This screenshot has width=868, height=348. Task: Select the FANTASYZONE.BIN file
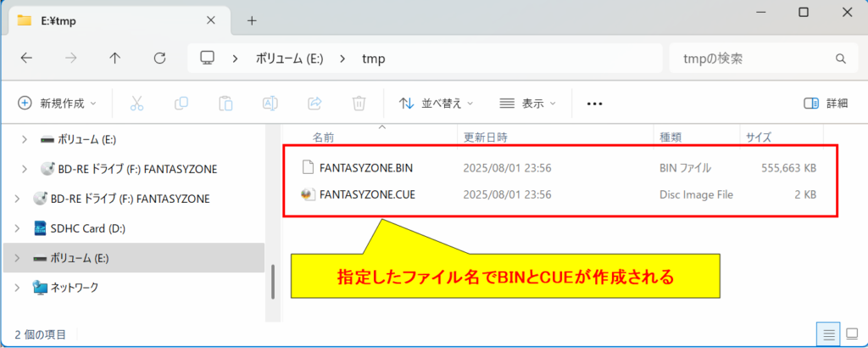click(x=366, y=168)
